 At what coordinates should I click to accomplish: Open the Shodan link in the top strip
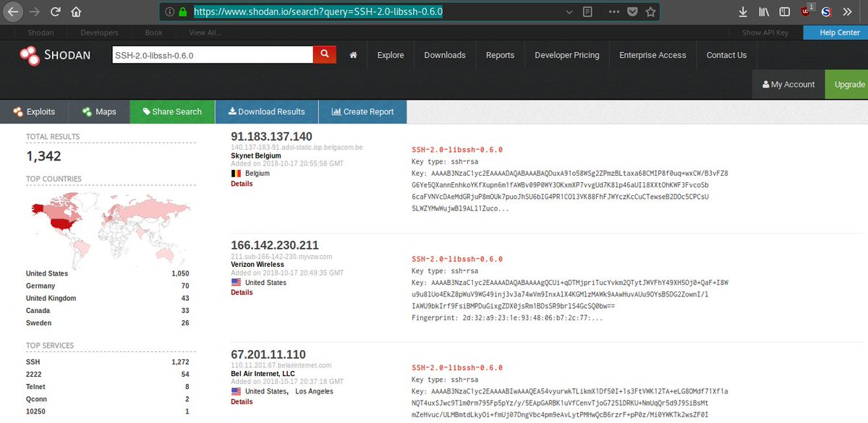tap(41, 33)
